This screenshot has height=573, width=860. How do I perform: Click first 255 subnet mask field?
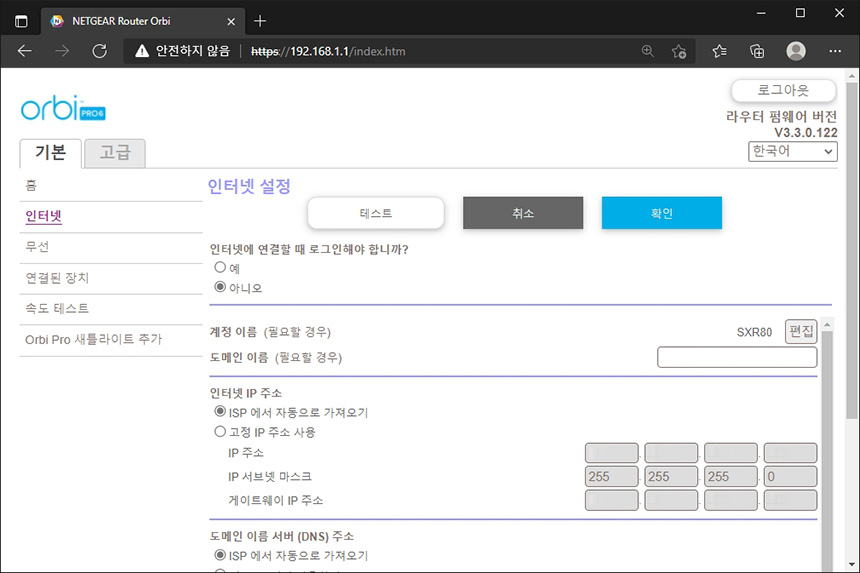click(x=612, y=476)
